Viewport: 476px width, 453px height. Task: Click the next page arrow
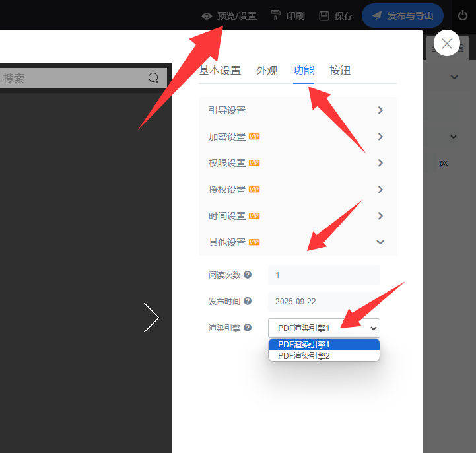(152, 318)
